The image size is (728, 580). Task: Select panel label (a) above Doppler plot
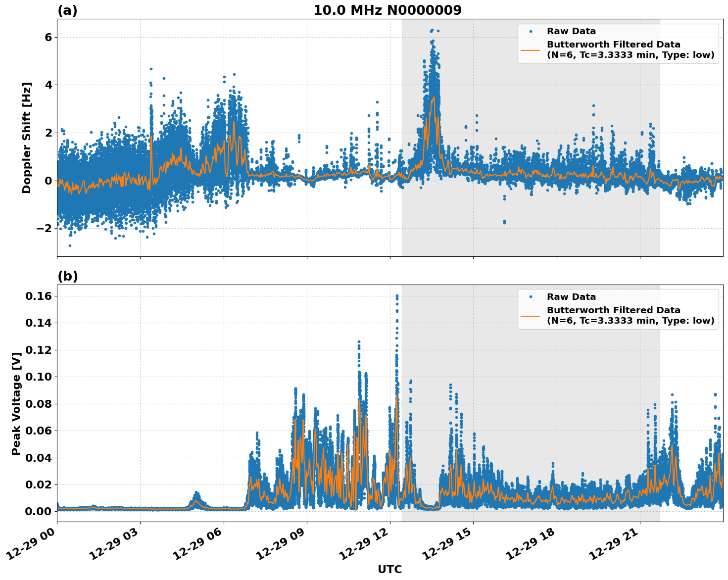[67, 10]
